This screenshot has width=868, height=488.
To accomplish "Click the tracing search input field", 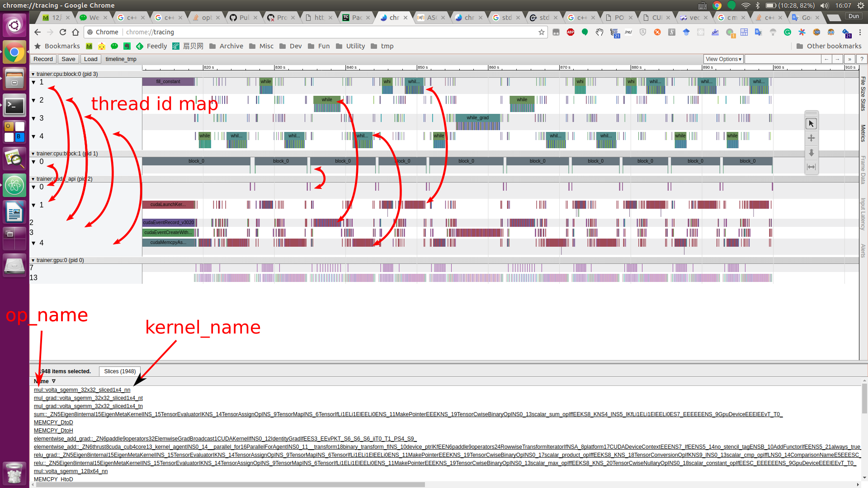I will 783,59.
